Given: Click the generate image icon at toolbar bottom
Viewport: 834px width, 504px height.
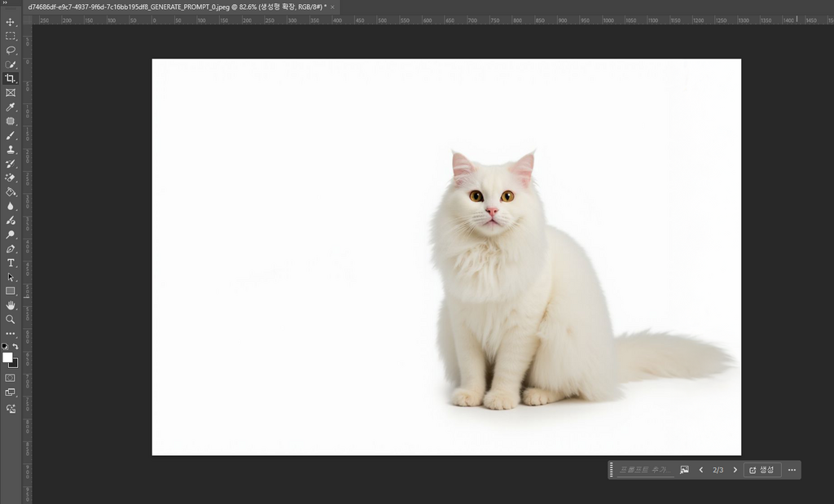Looking at the screenshot, I should (10, 408).
